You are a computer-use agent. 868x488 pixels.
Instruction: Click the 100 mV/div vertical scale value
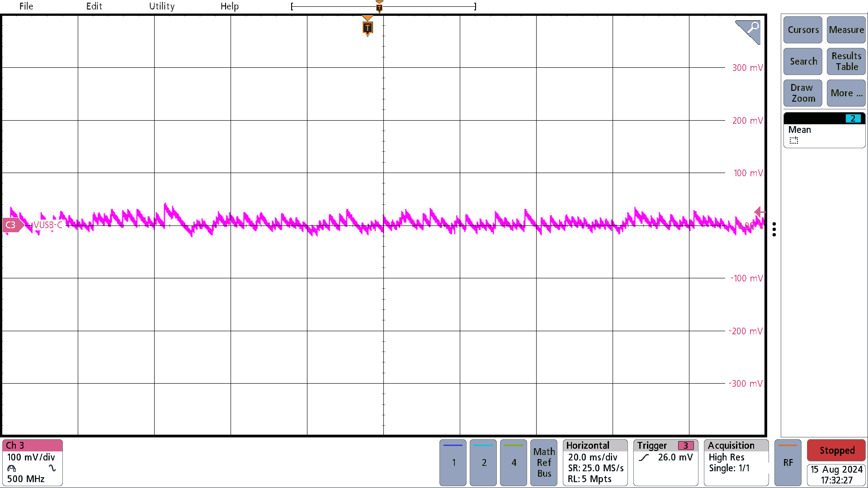31,457
